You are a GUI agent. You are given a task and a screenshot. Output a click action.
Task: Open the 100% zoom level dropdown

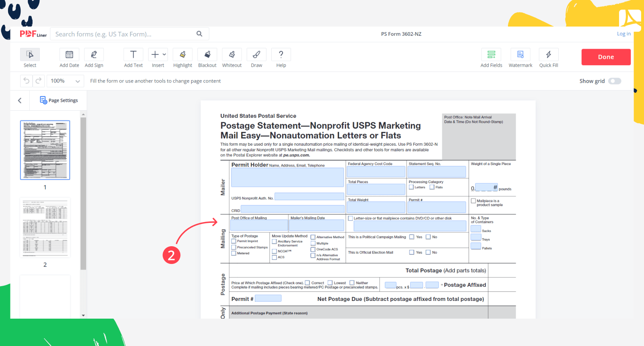pos(65,81)
